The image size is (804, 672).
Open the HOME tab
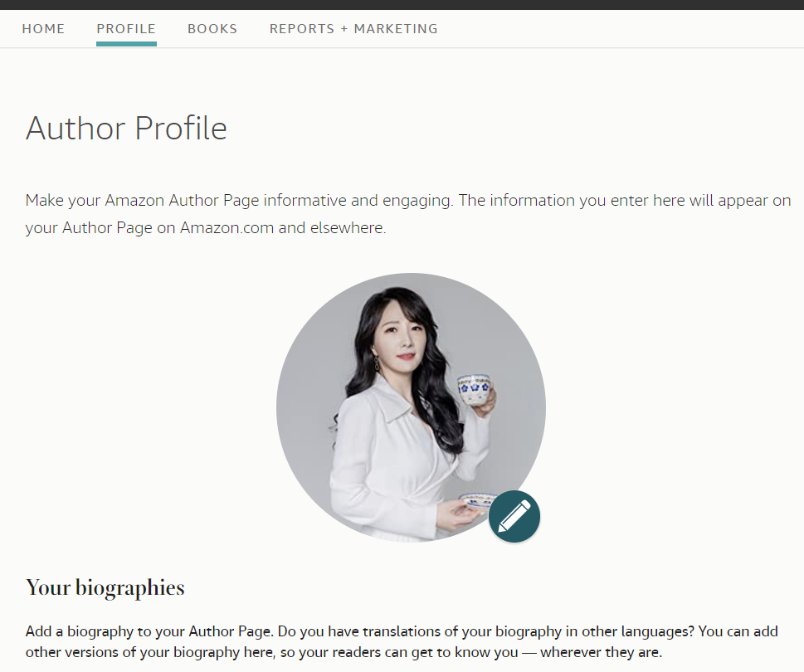[x=44, y=29]
